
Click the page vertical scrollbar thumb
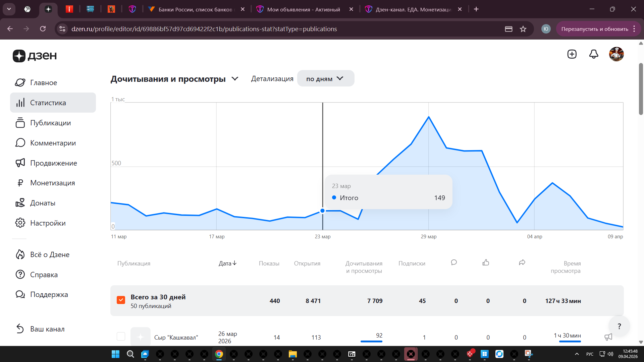[641, 89]
